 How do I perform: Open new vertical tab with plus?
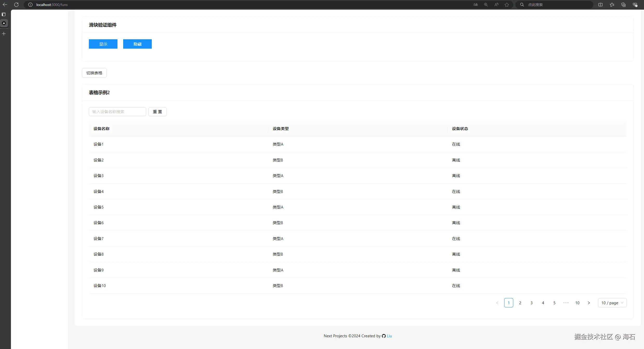click(4, 34)
